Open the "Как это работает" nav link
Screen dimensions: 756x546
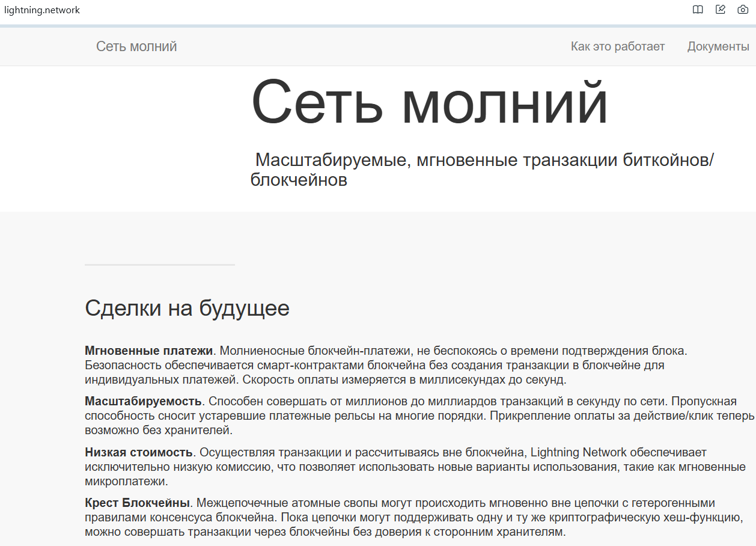(618, 46)
